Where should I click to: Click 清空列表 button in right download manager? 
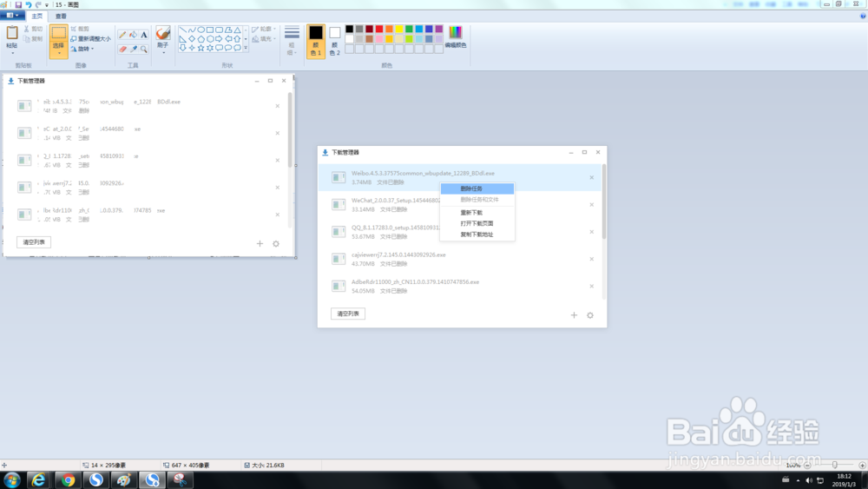(x=348, y=314)
